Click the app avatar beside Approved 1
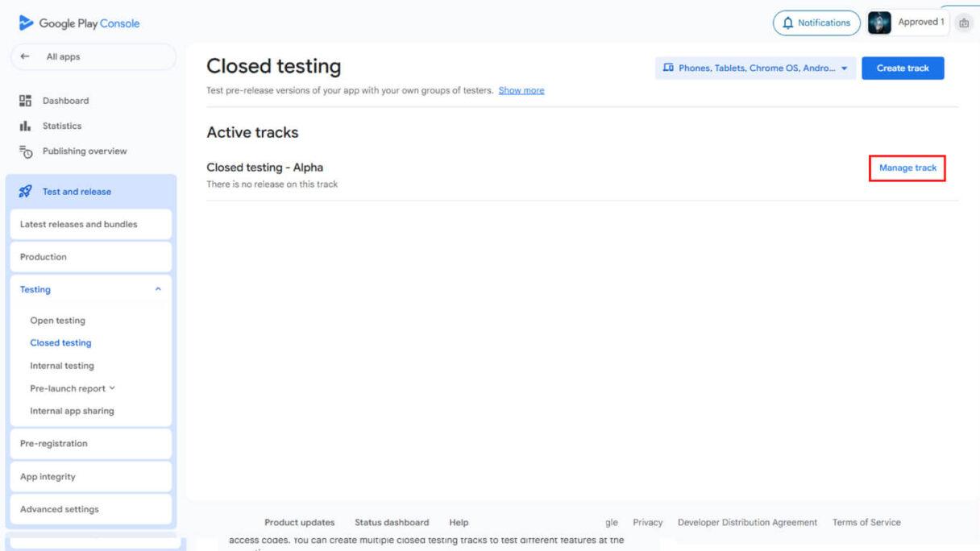This screenshot has width=980, height=551. [878, 23]
